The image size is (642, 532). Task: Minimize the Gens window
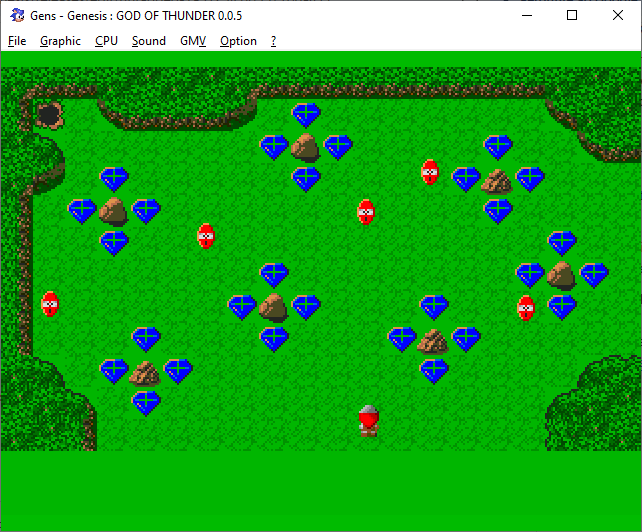(527, 16)
